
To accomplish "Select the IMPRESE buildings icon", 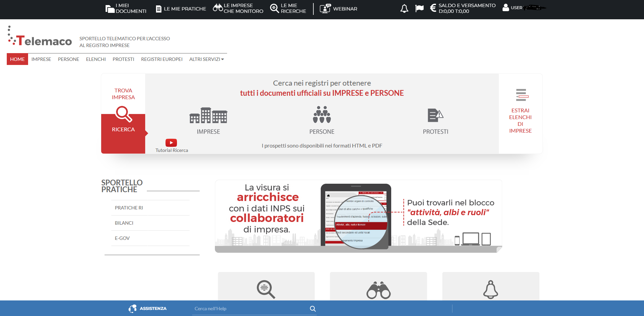I will tap(208, 116).
